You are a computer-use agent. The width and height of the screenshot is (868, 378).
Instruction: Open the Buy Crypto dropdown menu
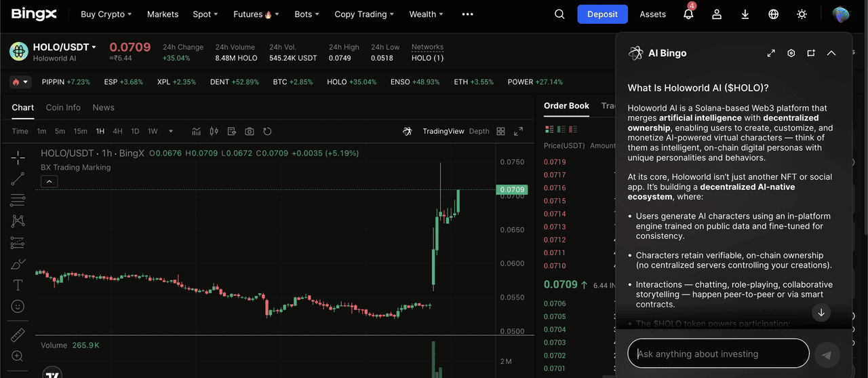tap(106, 14)
